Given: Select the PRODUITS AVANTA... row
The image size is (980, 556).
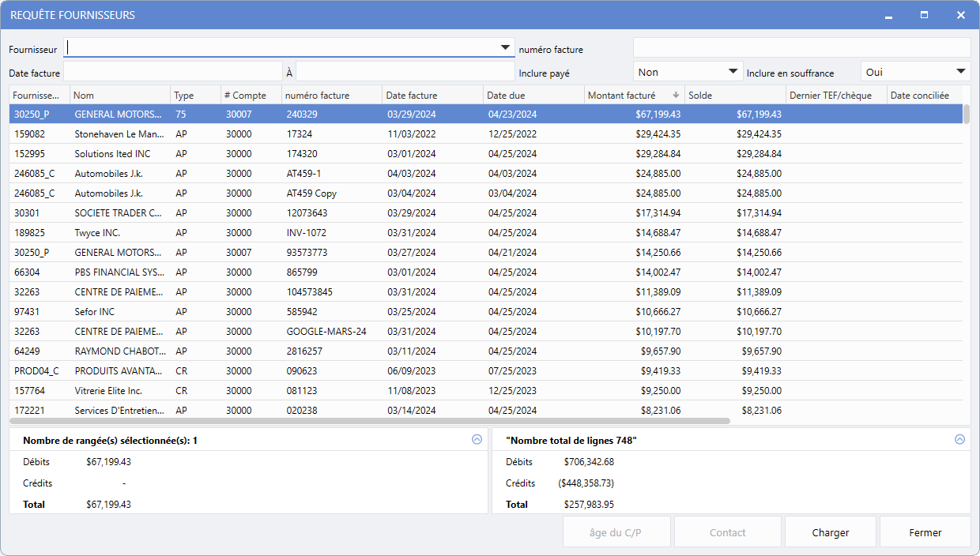Looking at the screenshot, I should pos(486,371).
